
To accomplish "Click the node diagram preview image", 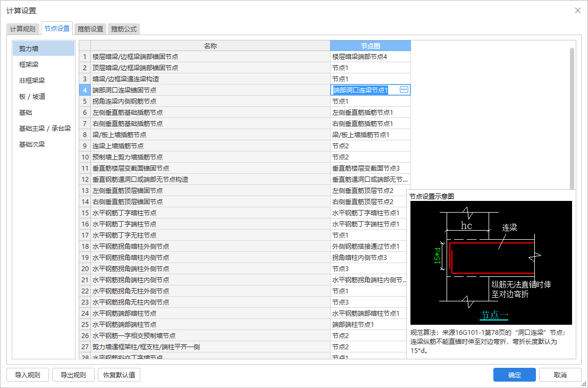I will (491, 263).
